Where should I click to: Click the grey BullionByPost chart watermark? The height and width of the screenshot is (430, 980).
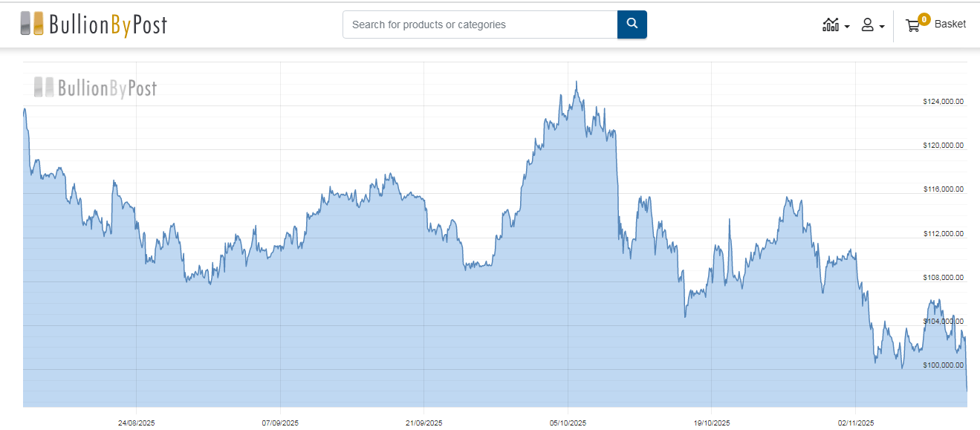(95, 88)
